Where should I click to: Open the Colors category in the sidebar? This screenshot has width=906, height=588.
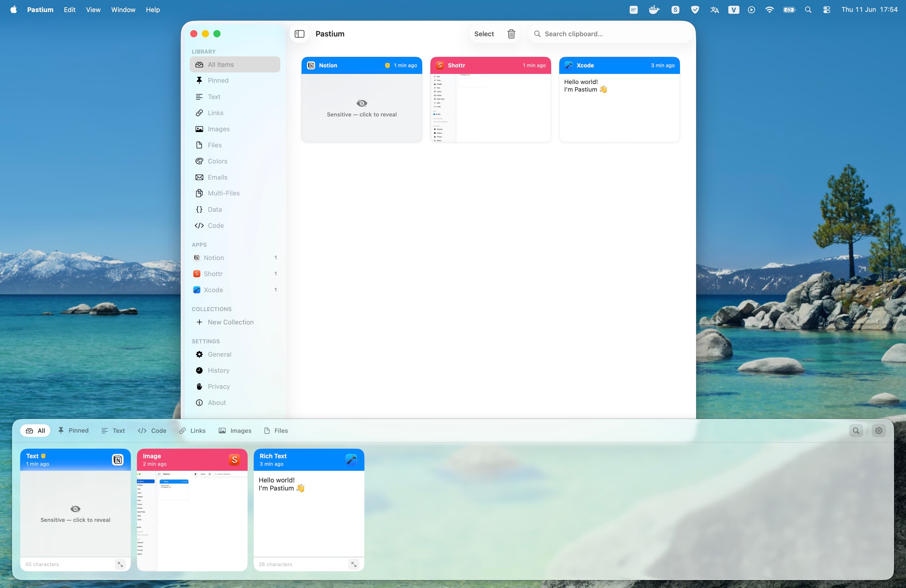pyautogui.click(x=235, y=161)
